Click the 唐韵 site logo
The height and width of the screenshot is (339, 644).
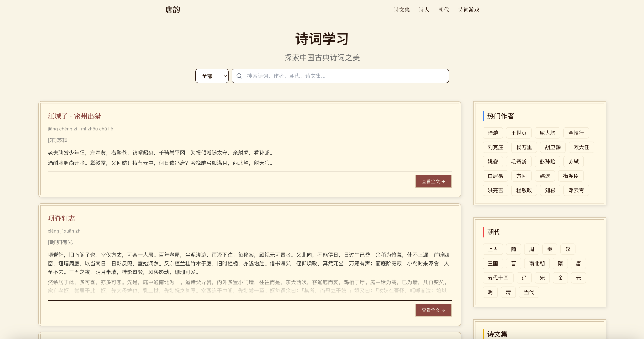(173, 10)
